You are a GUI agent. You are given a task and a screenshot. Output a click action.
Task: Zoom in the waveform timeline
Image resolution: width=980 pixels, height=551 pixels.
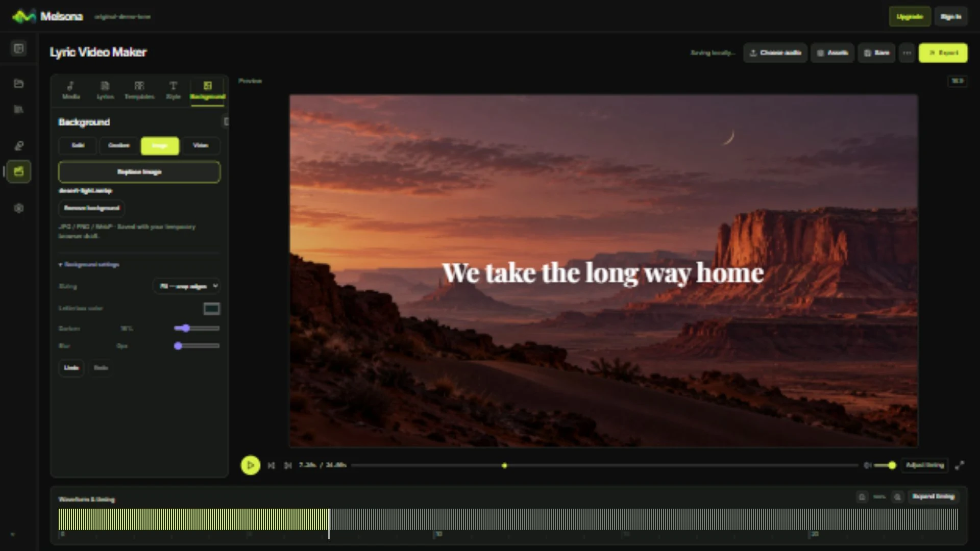897,496
